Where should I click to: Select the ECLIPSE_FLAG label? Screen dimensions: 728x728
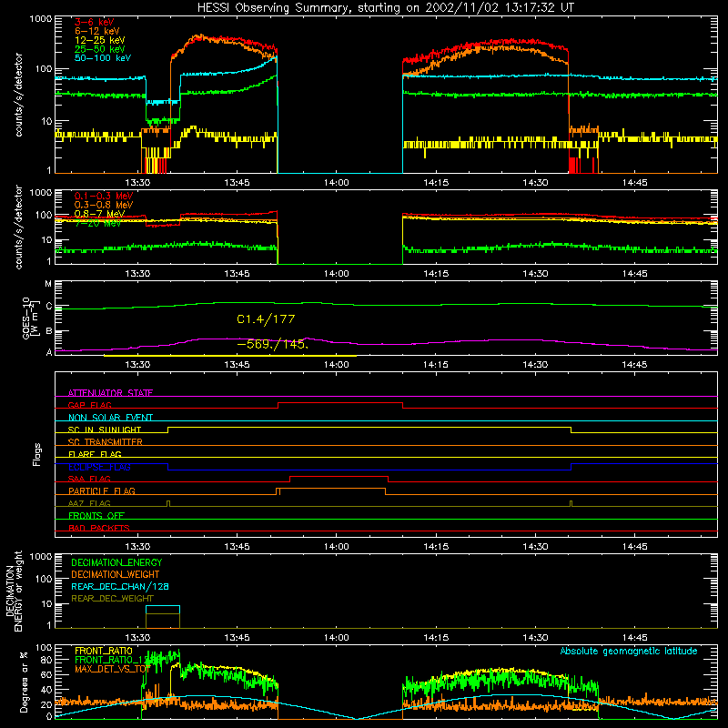pos(99,467)
